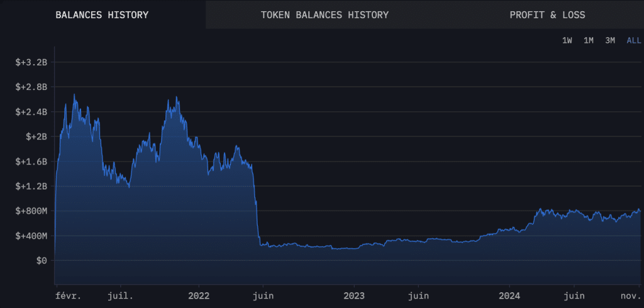Click the 2024 date label
This screenshot has height=308, width=644.
coord(509,295)
